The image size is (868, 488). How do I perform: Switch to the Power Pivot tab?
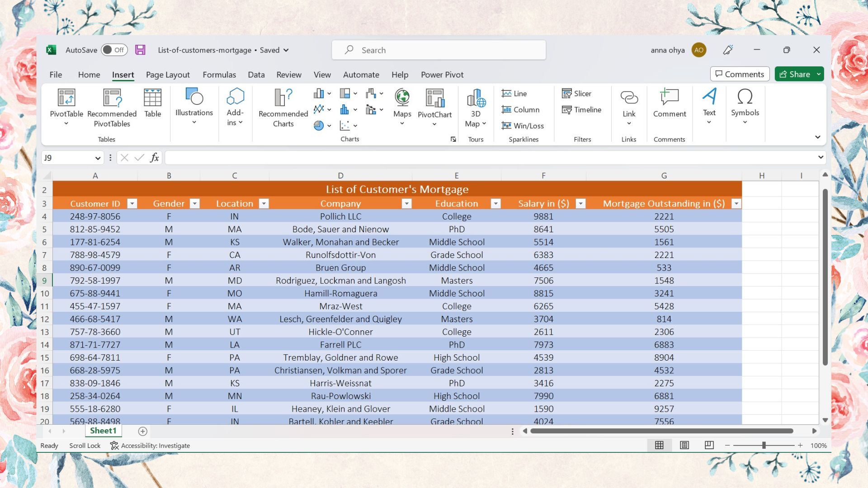click(x=442, y=75)
